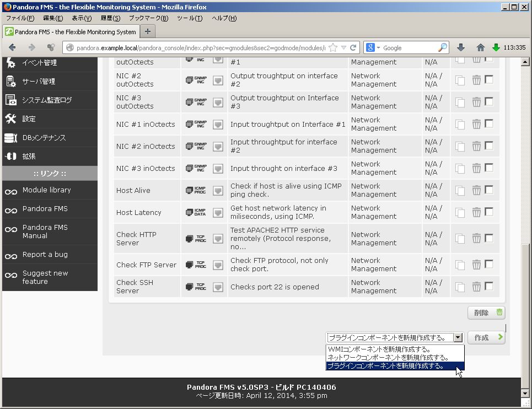
Task: Reload page with Firefox refresh icon
Action: (x=353, y=47)
